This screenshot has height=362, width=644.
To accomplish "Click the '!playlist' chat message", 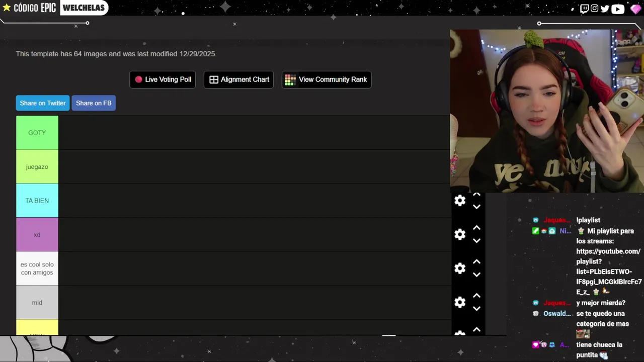I will tap(588, 220).
